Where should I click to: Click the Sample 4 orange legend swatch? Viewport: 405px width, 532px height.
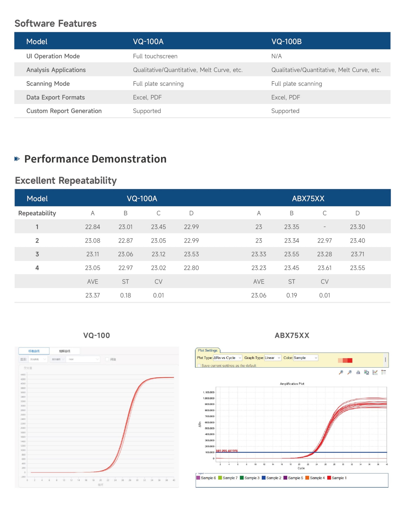[x=307, y=478]
